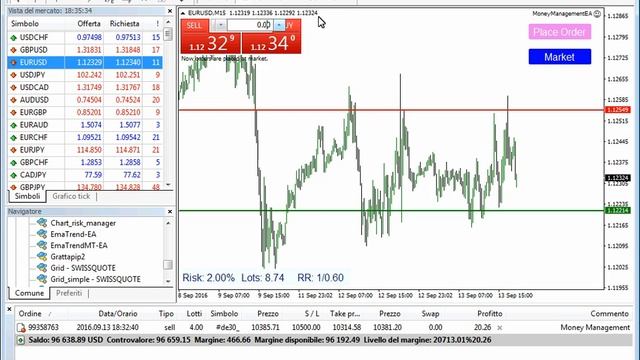Click the USDCHF green diamond icon
This screenshot has width=640, height=360.
point(13,38)
